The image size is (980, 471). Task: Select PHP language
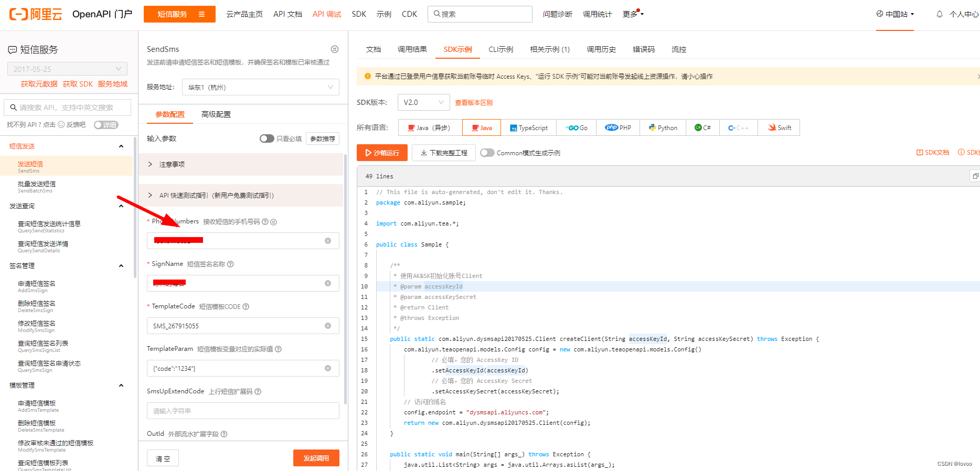(x=618, y=127)
